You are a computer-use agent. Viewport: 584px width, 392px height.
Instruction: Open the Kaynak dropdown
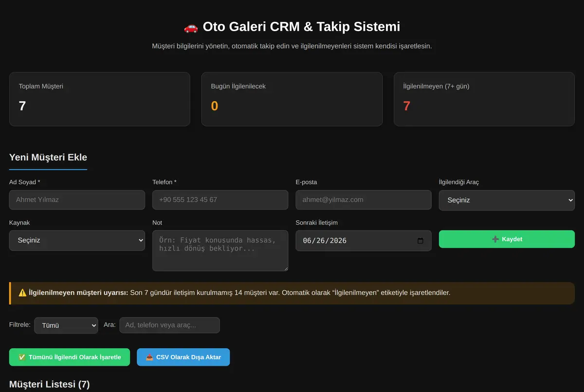[77, 241]
